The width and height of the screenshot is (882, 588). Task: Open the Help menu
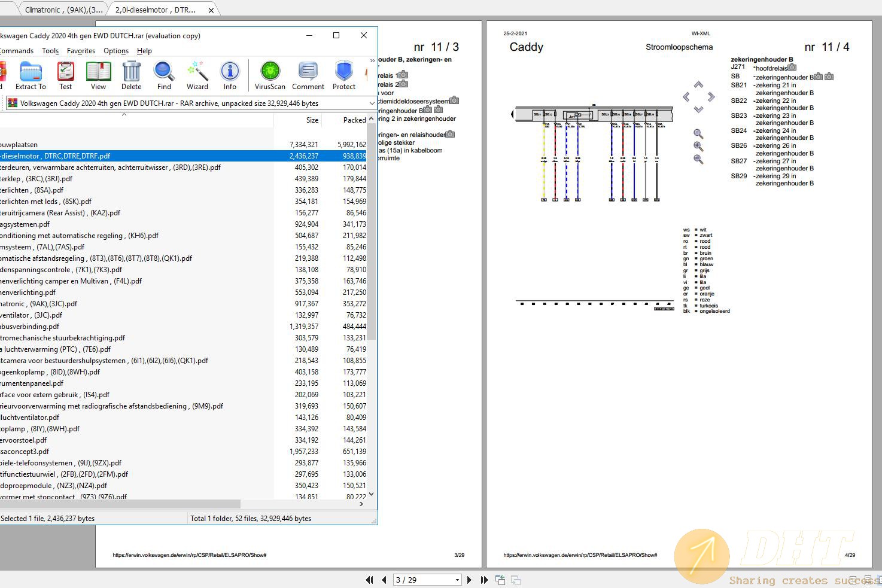click(144, 51)
